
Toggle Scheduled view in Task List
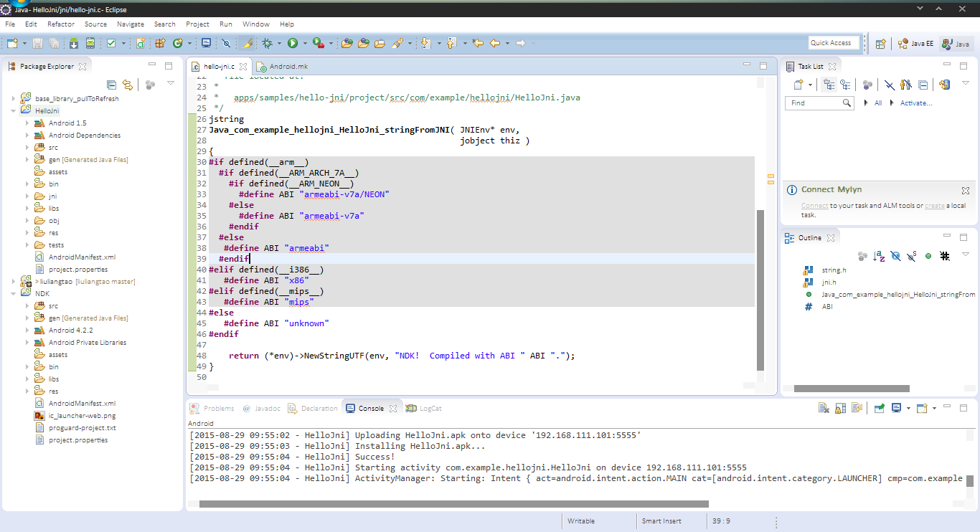click(845, 85)
